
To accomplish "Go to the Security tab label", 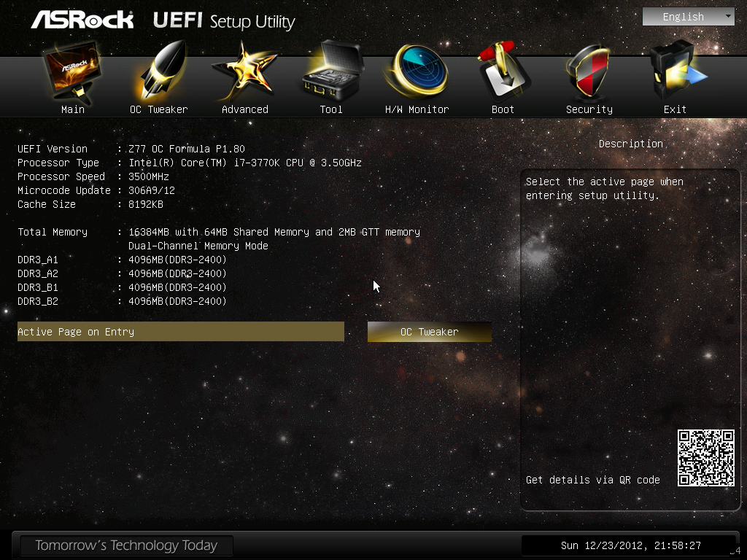I will (589, 109).
